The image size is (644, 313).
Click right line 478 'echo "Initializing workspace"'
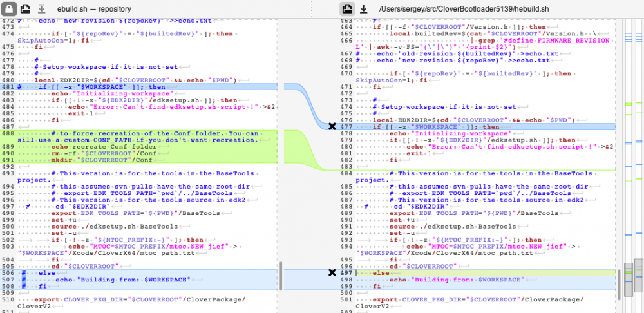coord(451,133)
